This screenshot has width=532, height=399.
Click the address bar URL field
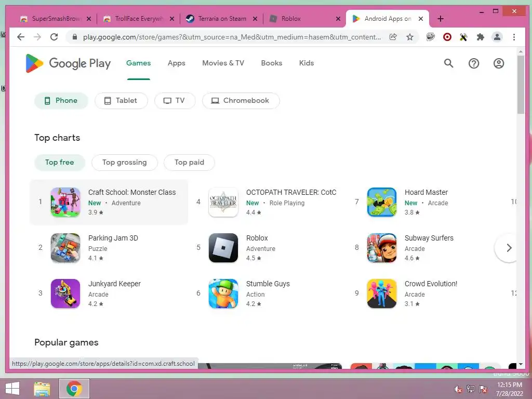pos(232,37)
